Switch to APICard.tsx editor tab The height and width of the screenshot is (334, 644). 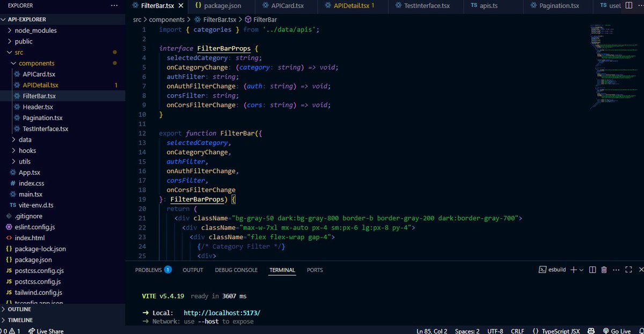click(287, 5)
